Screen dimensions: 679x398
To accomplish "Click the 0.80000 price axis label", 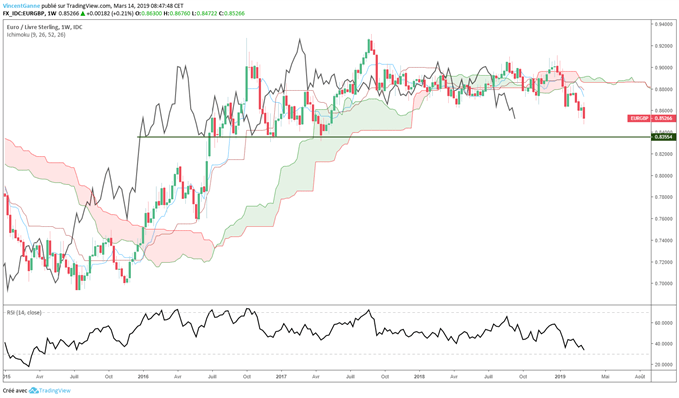I will click(x=665, y=176).
